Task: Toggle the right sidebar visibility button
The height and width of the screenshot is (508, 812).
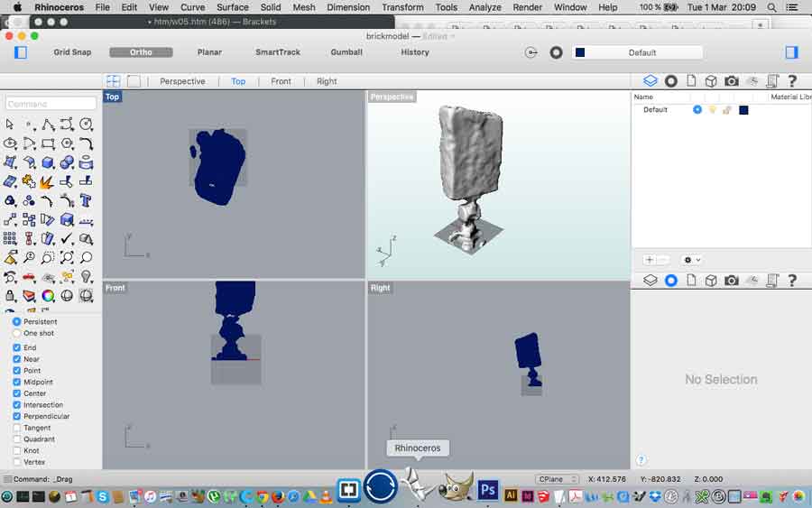Action: (791, 52)
